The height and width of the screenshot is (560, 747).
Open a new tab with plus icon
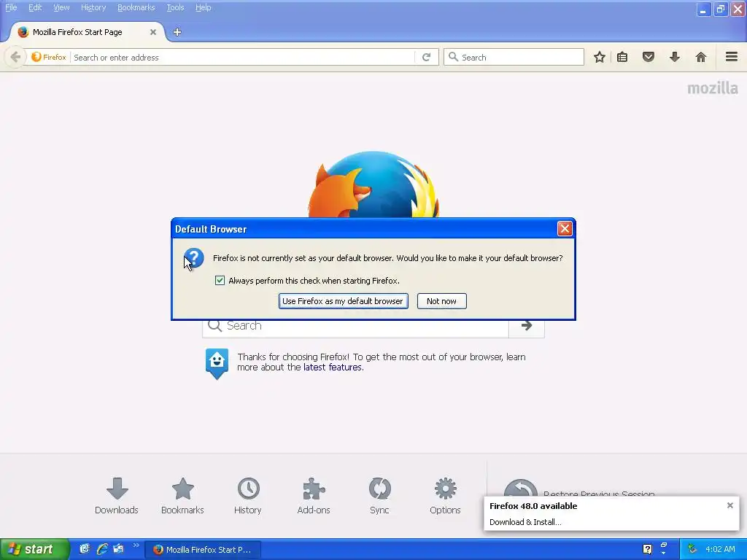point(177,32)
